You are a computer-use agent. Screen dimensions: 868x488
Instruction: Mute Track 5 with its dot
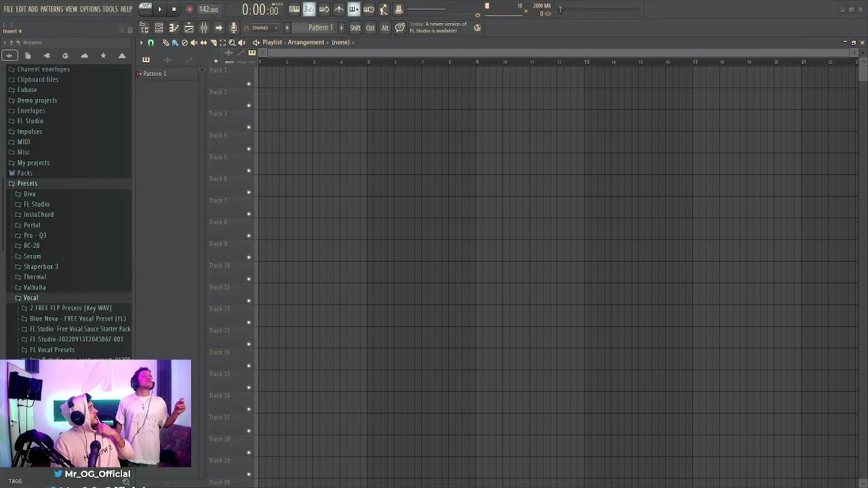[249, 171]
